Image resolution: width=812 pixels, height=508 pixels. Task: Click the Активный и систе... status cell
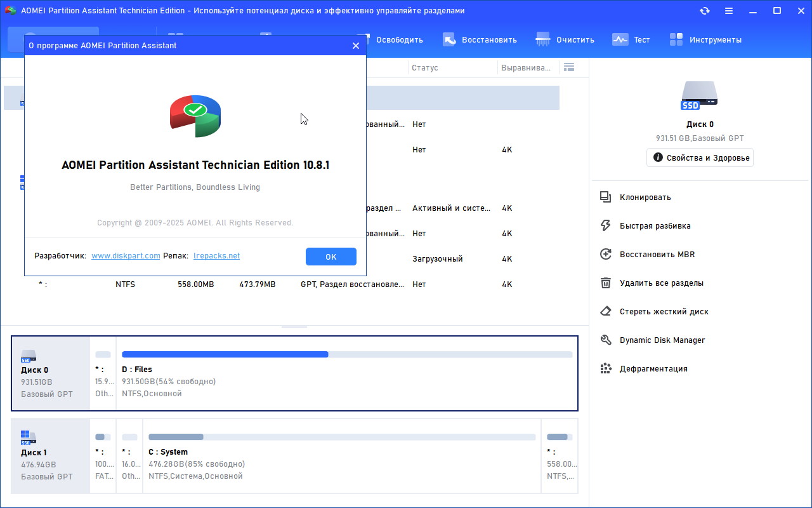451,208
